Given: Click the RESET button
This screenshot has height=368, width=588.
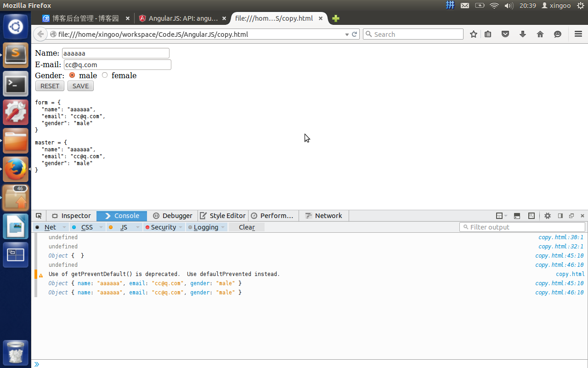Looking at the screenshot, I should tap(50, 86).
